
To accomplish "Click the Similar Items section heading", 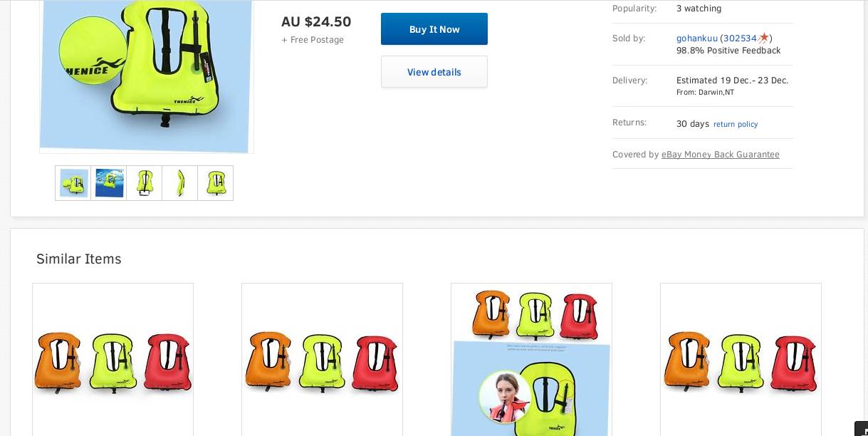I will [79, 259].
